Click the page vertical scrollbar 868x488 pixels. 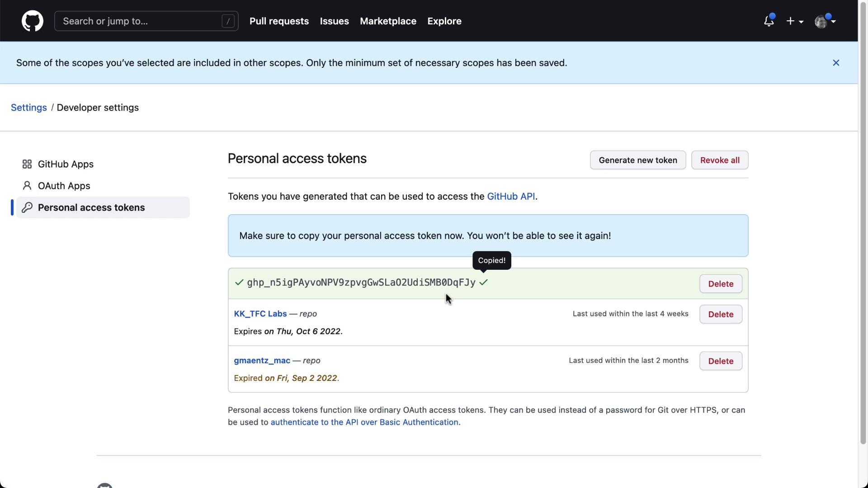coord(863,226)
